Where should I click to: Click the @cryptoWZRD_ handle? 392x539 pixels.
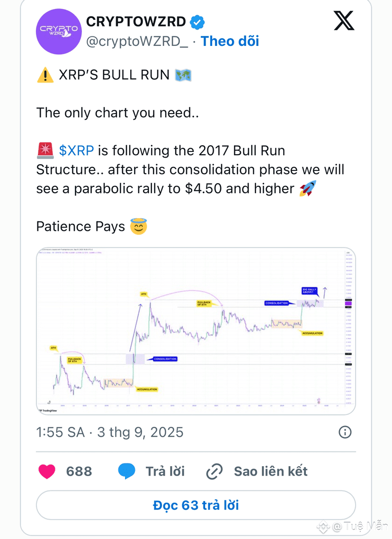137,42
